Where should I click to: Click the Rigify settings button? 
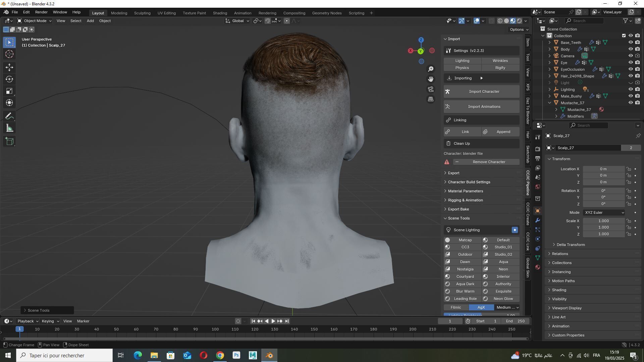click(500, 68)
